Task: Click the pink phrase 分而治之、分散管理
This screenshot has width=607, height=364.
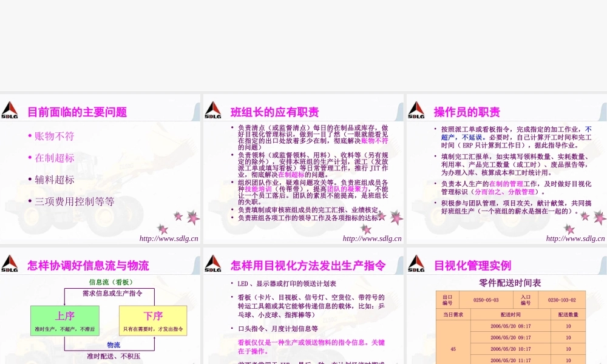Action: tap(505, 192)
